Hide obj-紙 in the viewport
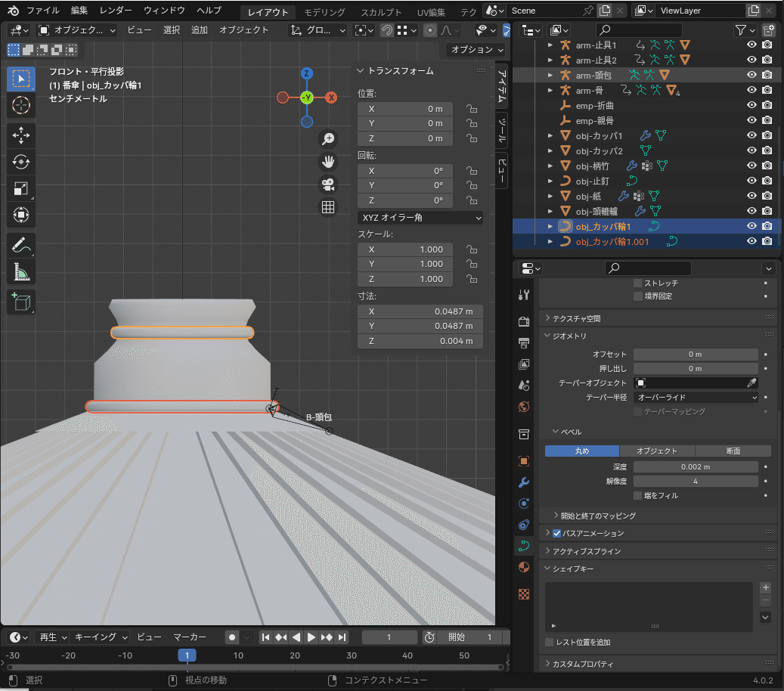784x691 pixels. click(751, 196)
